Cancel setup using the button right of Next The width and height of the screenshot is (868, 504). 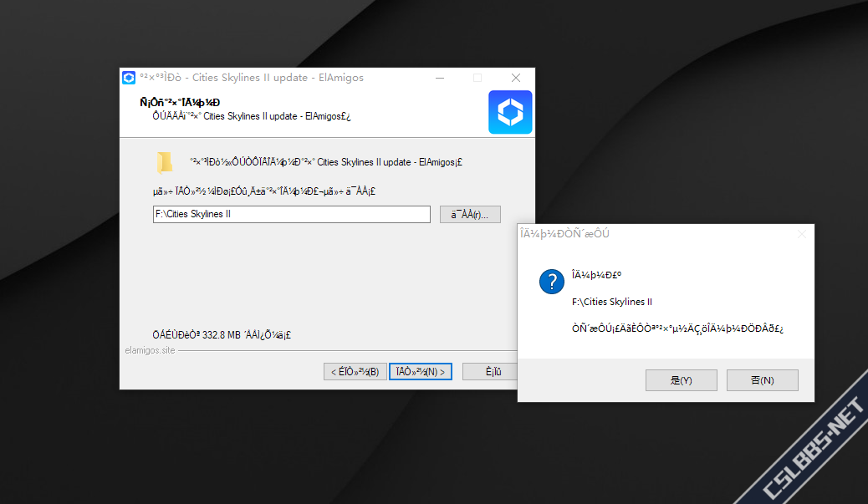(490, 372)
